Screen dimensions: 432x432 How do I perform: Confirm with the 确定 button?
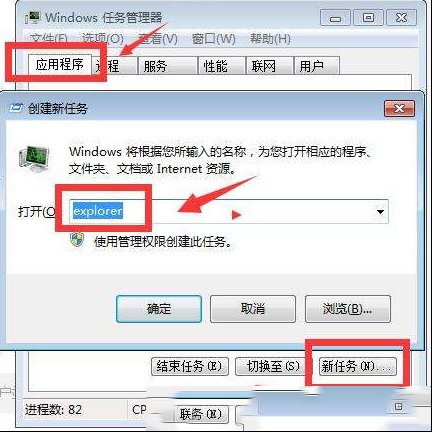click(x=159, y=309)
